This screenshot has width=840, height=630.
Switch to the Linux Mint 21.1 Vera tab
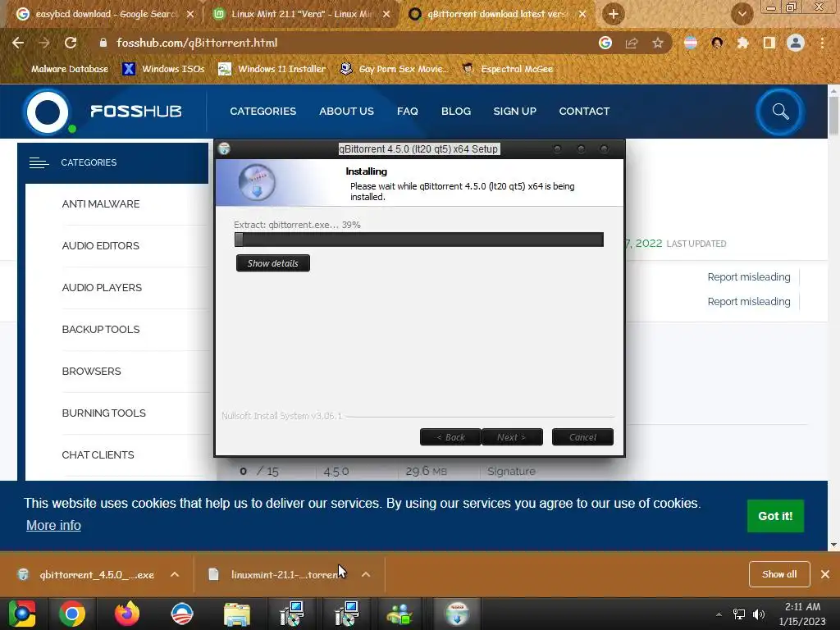301,14
